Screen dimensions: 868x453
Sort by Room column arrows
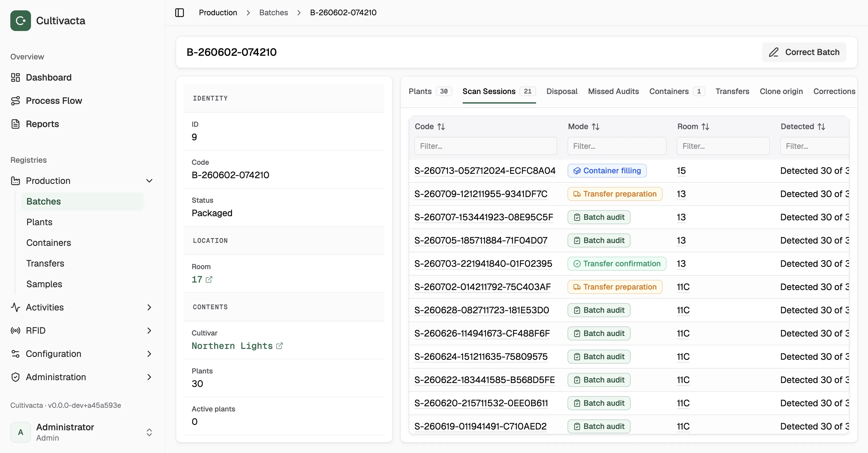706,127
